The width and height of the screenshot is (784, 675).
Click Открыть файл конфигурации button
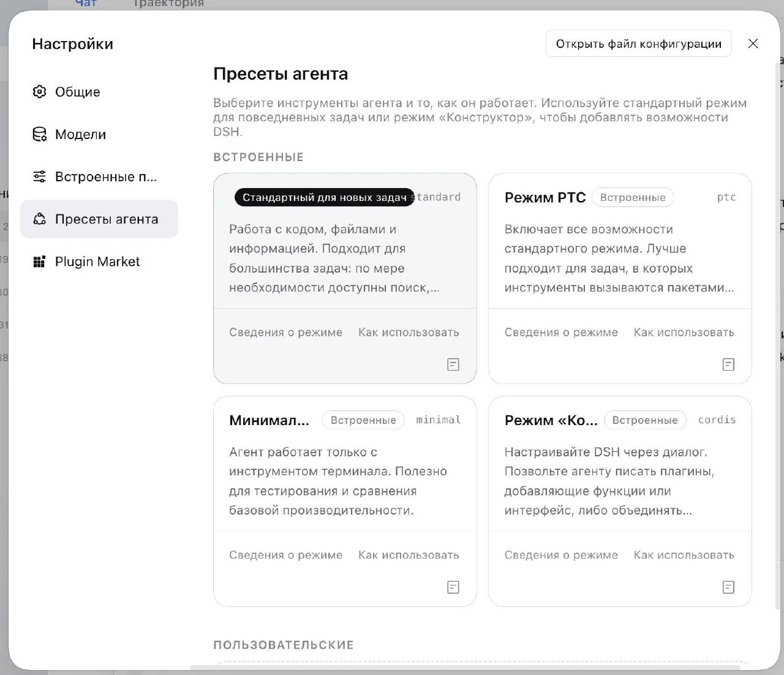click(x=639, y=43)
